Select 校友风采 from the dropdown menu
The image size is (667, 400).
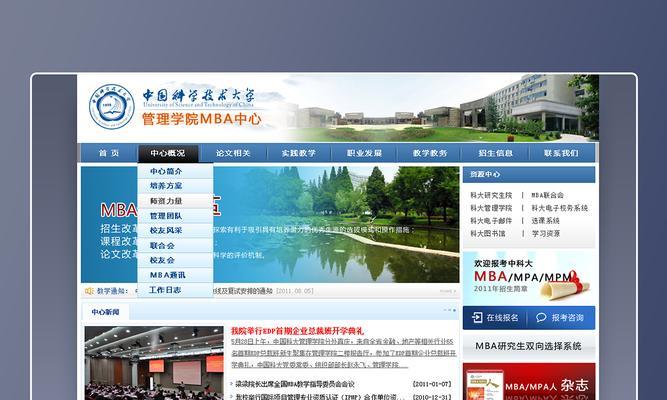click(175, 230)
